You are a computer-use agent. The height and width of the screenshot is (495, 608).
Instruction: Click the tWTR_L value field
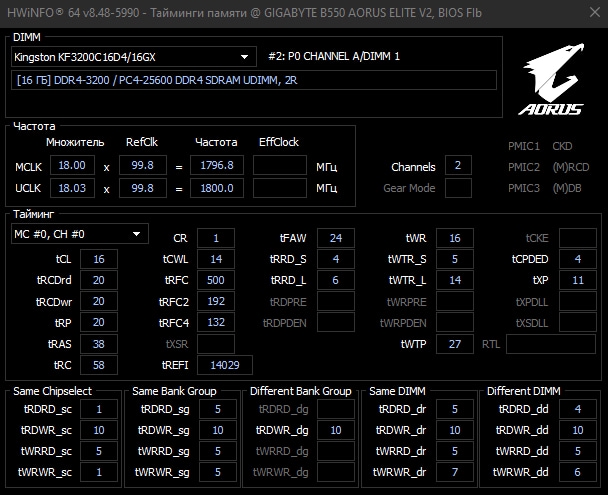point(455,280)
